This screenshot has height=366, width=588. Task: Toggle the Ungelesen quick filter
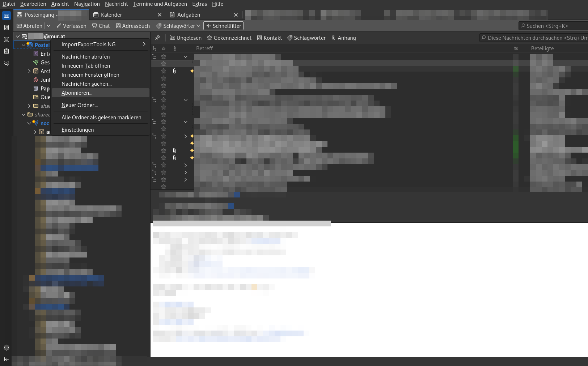tap(186, 38)
